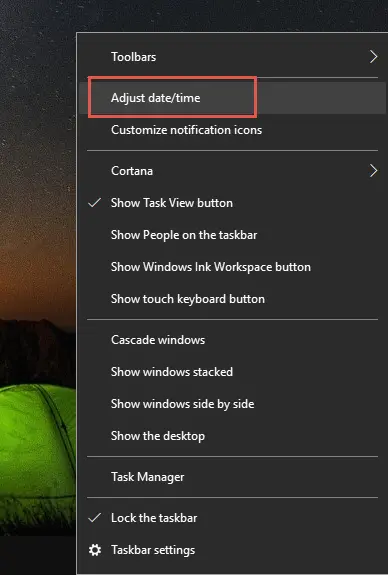Click the checkmark next to Lock the taskbar
The height and width of the screenshot is (575, 388).
point(95,518)
